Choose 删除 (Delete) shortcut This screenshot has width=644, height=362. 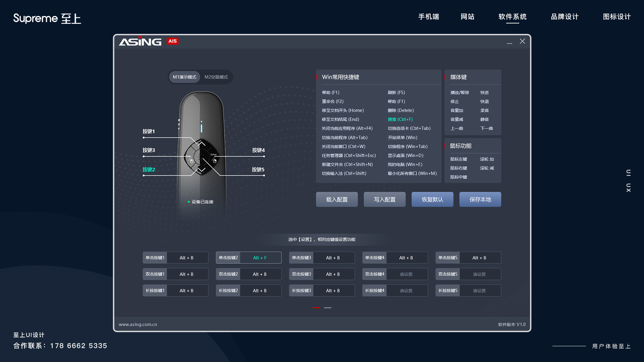(401, 111)
